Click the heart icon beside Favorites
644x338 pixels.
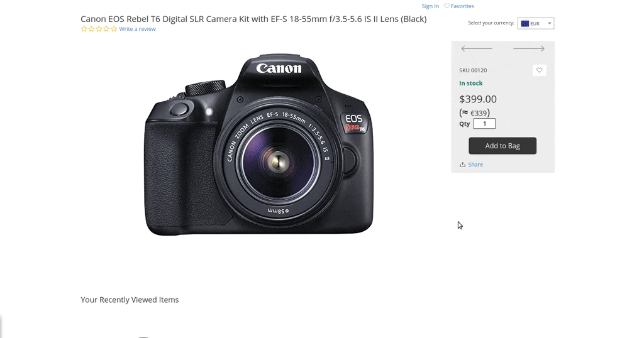coord(447,6)
